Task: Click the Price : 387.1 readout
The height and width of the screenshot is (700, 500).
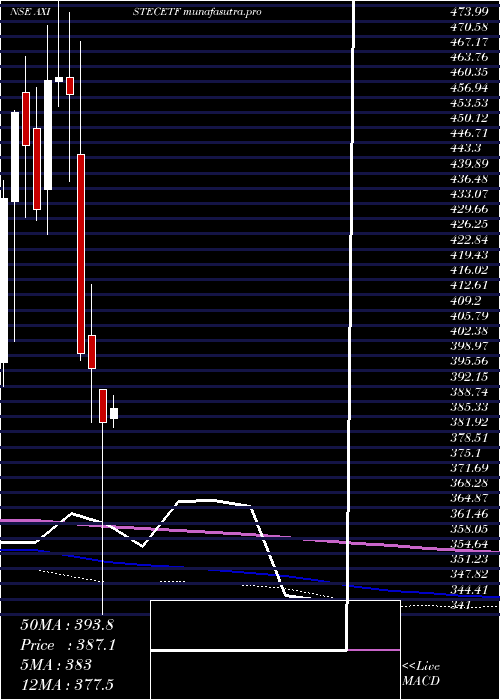Action: 67,645
